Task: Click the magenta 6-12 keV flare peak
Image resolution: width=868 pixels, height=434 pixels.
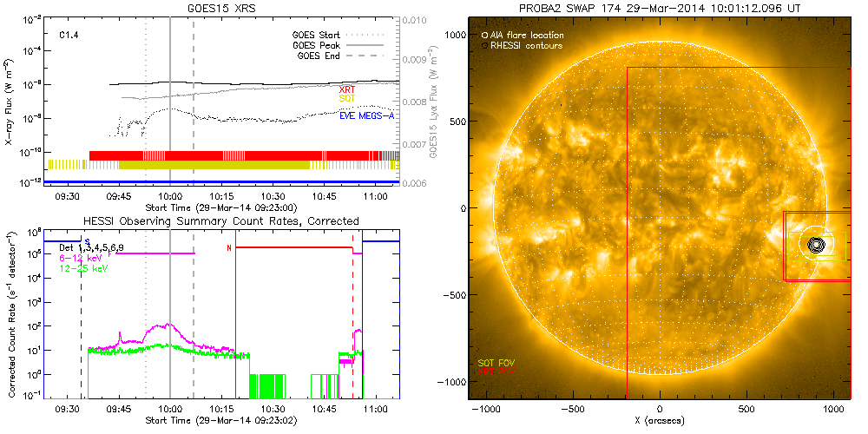Action: click(168, 325)
